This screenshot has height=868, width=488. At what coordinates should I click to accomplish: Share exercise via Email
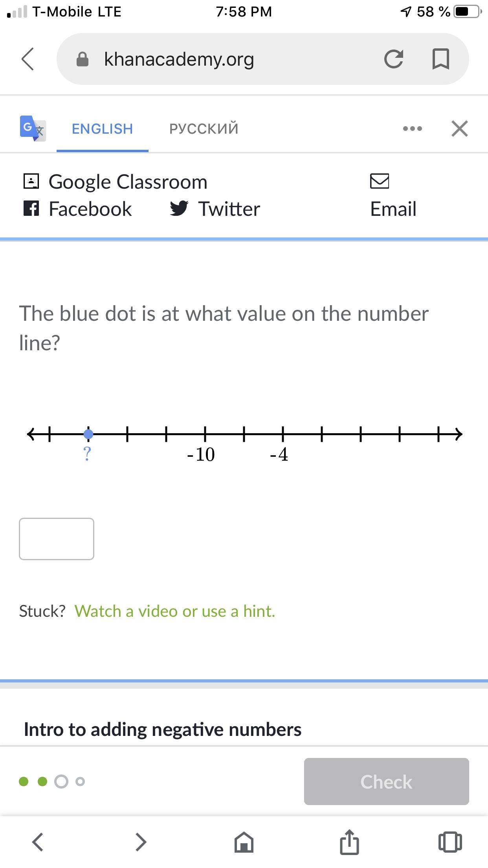point(393,197)
